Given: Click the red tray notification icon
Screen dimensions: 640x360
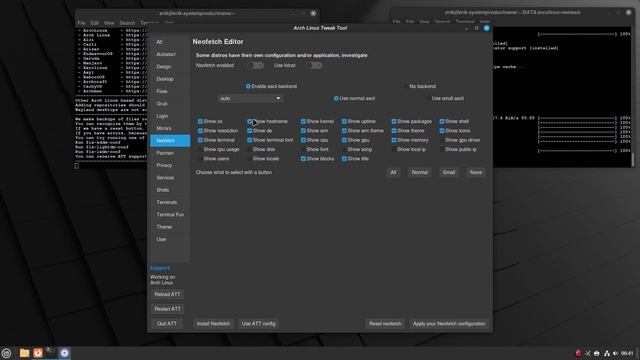Looking at the screenshot, I should 578,353.
